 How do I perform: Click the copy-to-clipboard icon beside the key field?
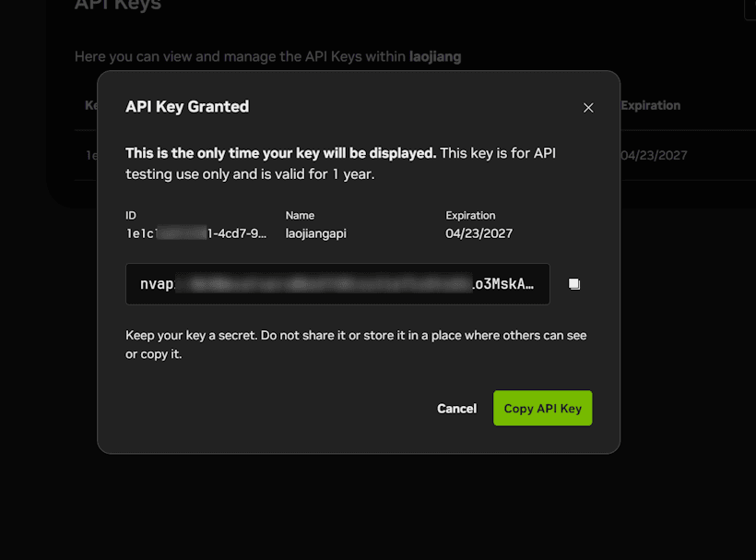pos(574,284)
